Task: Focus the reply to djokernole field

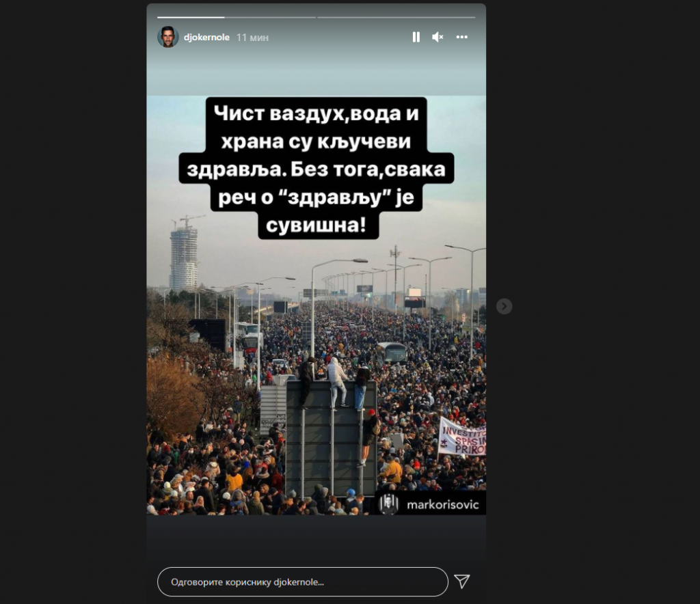Action: (x=303, y=581)
